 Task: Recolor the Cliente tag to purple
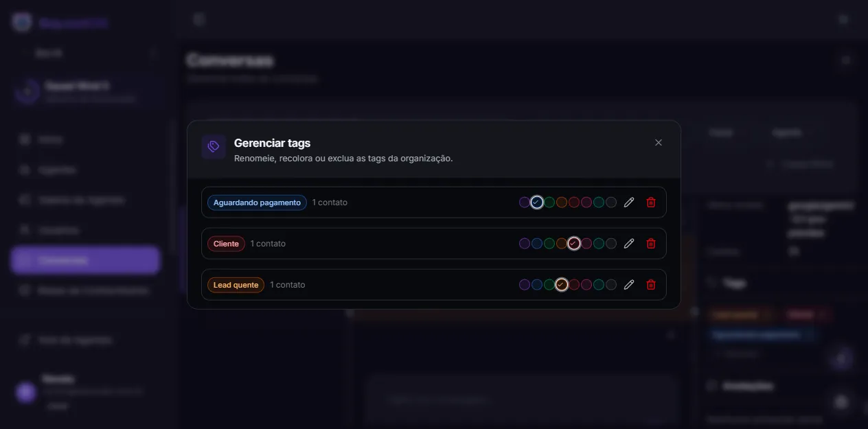click(x=525, y=244)
